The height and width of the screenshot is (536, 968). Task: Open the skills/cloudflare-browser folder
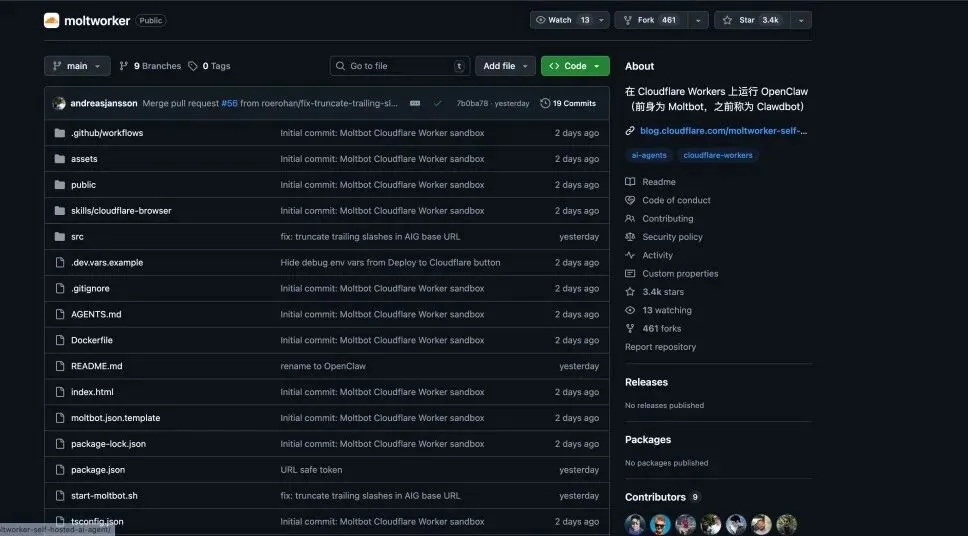click(121, 211)
